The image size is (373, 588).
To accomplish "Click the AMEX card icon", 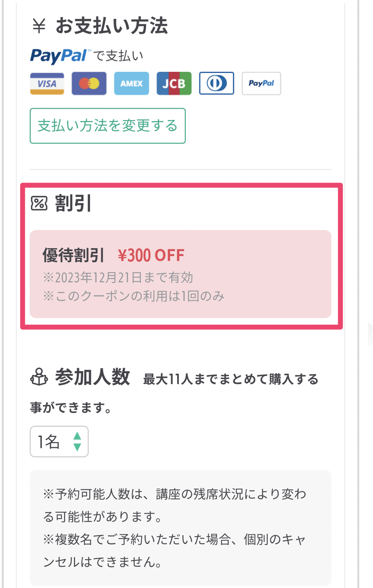I will click(131, 83).
